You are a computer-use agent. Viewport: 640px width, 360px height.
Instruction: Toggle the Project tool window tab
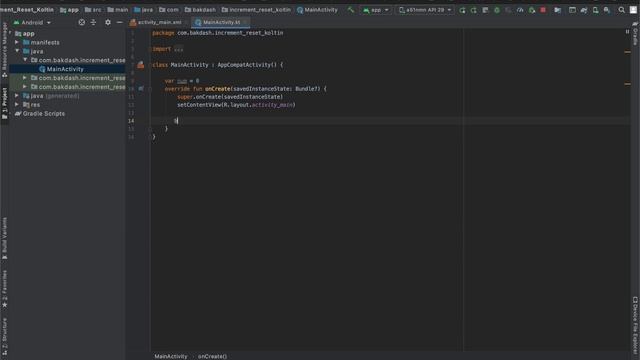pos(4,103)
